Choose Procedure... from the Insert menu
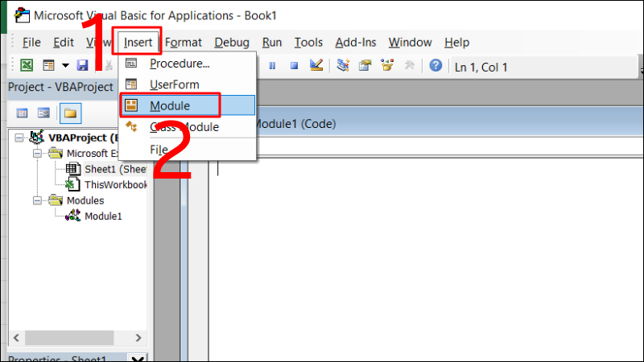644x362 pixels. pos(188,64)
